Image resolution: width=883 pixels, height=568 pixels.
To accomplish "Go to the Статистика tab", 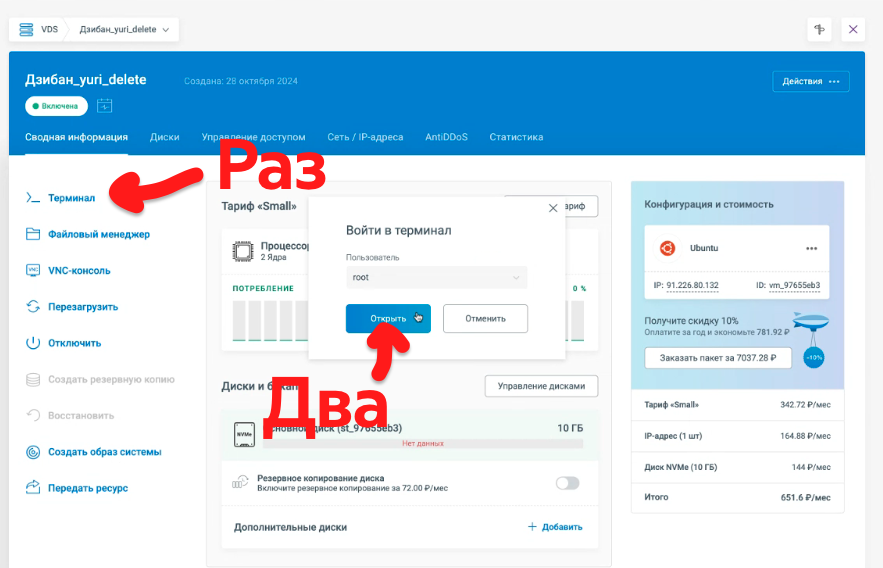I will (516, 137).
